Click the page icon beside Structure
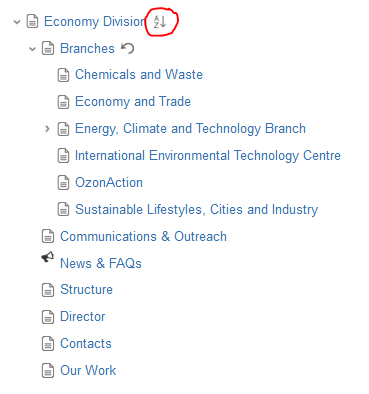The width and height of the screenshot is (369, 394). point(48,290)
